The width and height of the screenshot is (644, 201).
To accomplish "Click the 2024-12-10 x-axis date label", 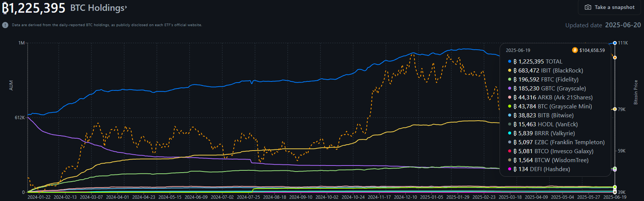I will click(x=405, y=197).
